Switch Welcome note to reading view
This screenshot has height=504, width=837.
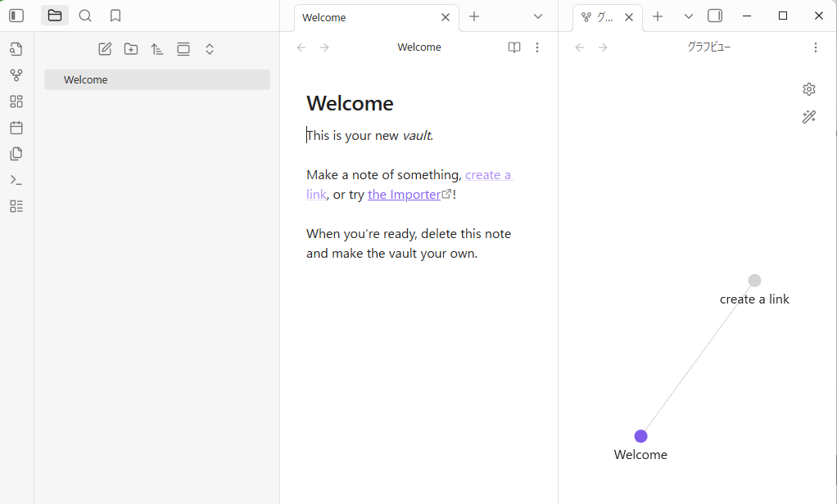514,47
